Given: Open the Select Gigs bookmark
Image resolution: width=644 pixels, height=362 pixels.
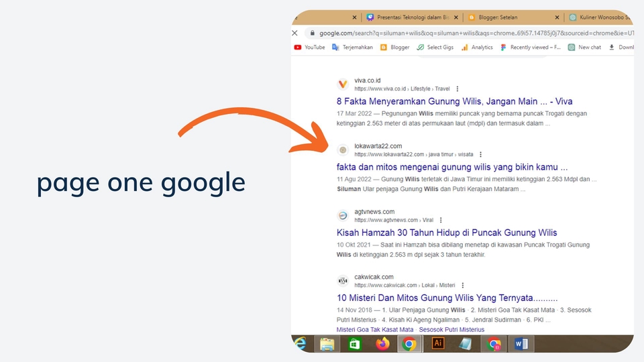Looking at the screenshot, I should point(435,47).
